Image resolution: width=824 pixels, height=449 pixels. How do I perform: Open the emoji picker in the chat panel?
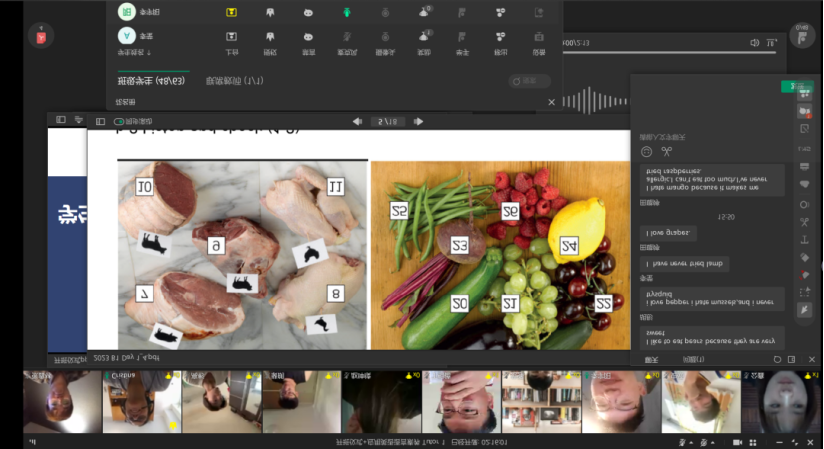tap(647, 152)
